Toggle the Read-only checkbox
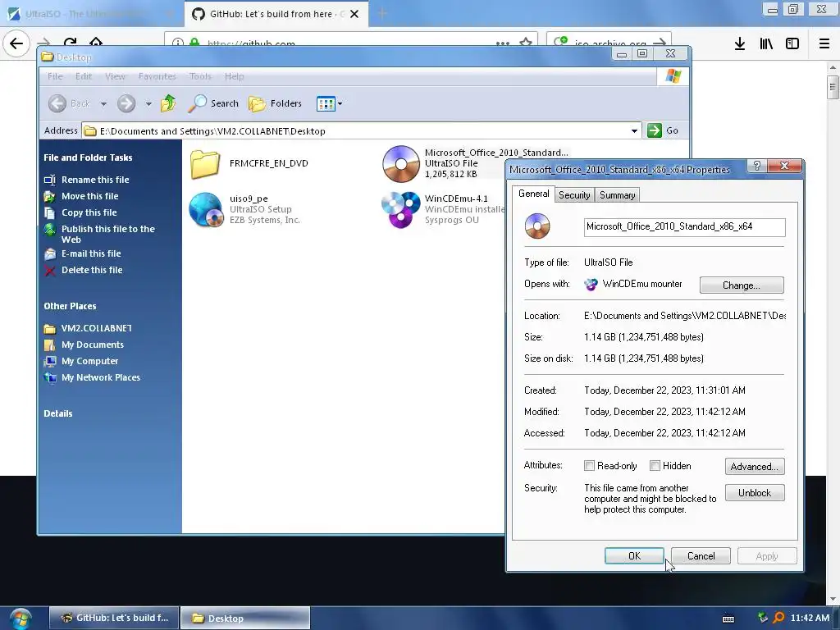 coord(589,466)
